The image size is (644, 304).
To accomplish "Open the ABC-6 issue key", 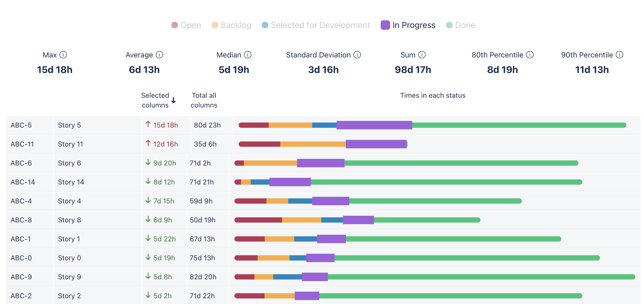I will pos(21,163).
